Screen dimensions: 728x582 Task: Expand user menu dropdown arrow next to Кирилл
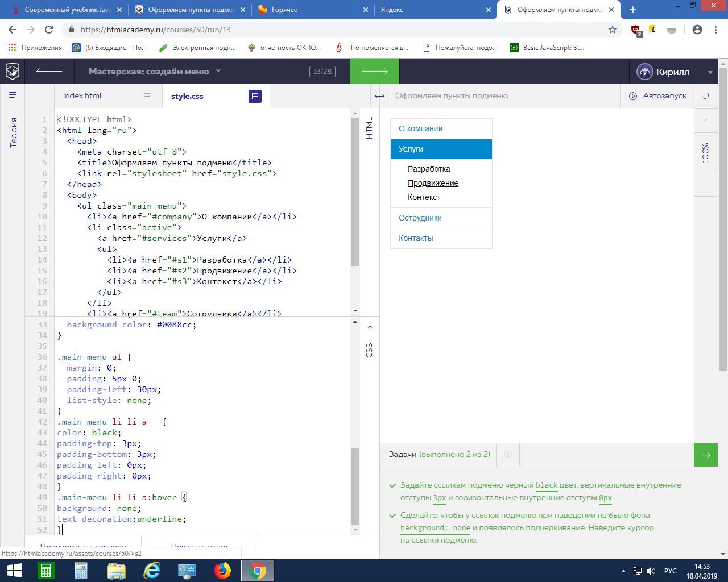pyautogui.click(x=710, y=73)
